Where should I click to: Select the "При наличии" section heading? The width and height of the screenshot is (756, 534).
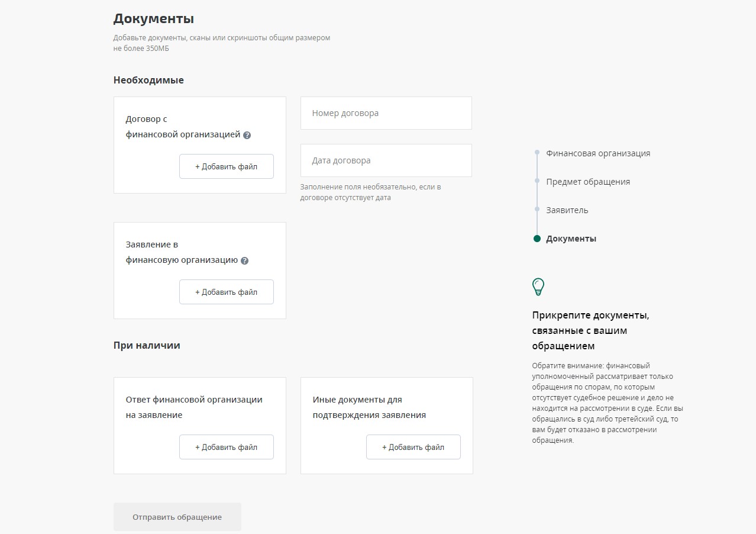pyautogui.click(x=147, y=345)
